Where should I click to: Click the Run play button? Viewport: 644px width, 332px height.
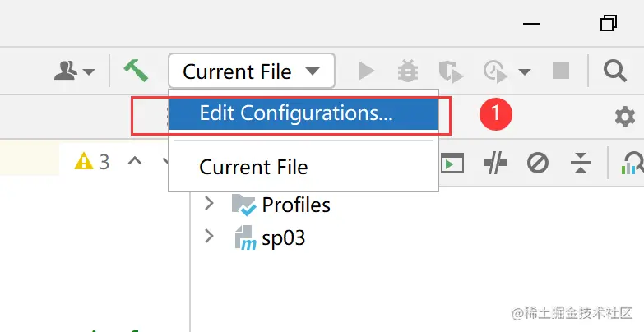tap(365, 71)
